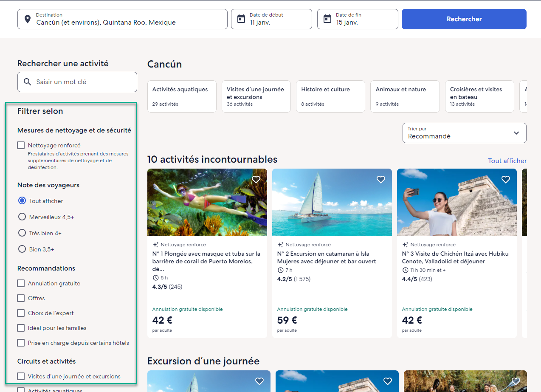541x392 pixels.
Task: Pick the Bien 3,5+ rating filter
Action: point(22,249)
